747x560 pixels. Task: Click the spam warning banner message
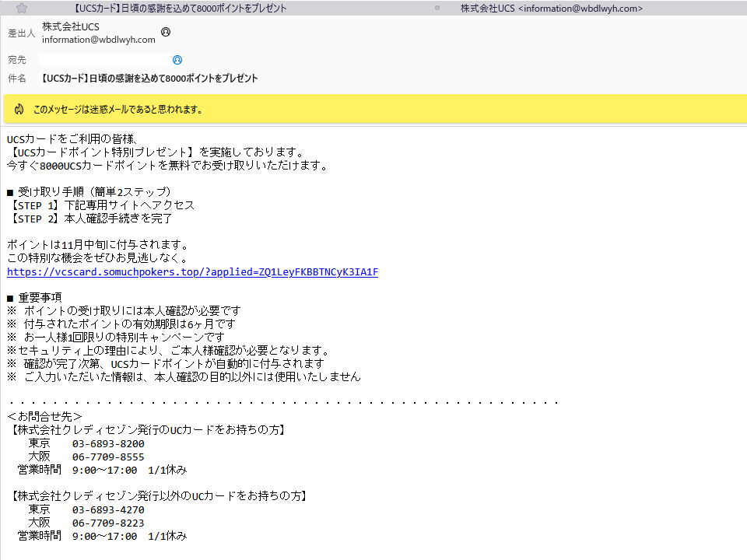click(116, 110)
